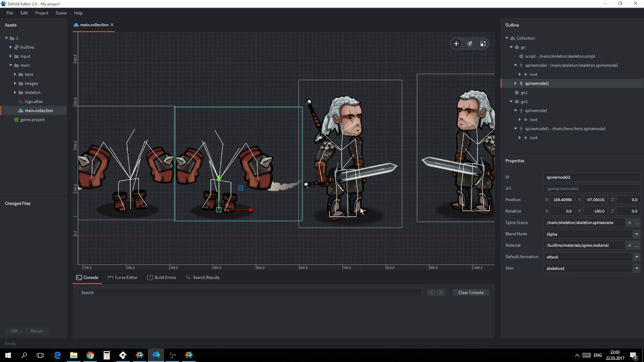
Task: Open Calculator from the taskbar
Action: click(107, 355)
